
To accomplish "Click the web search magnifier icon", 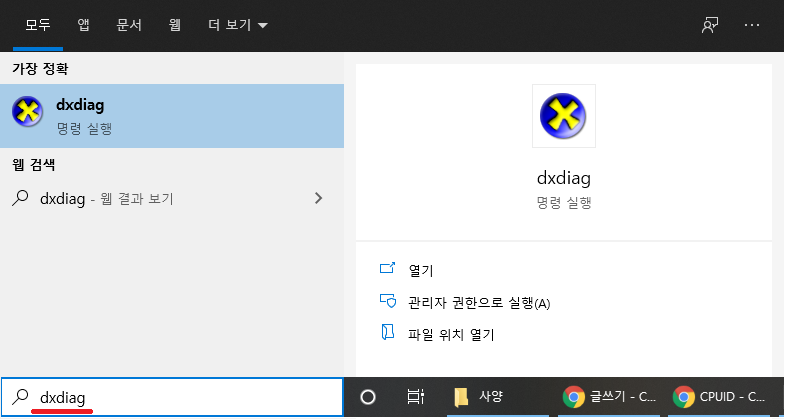I will [x=20, y=198].
